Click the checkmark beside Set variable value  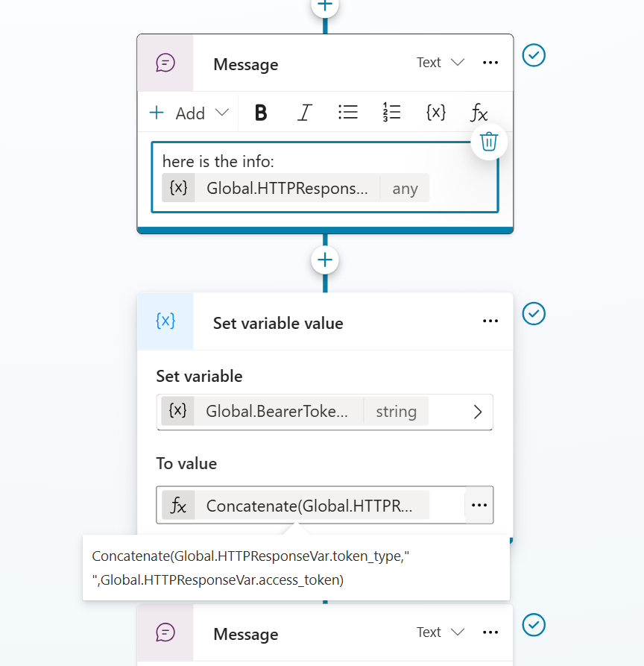534,313
